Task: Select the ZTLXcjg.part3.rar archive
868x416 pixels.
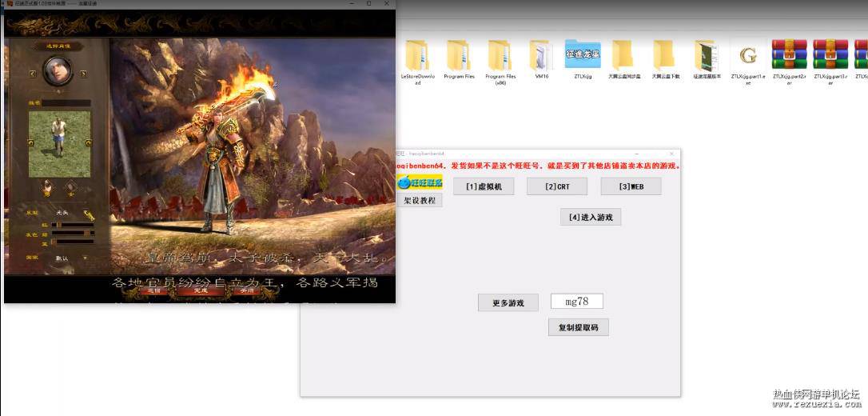Action: [830, 61]
